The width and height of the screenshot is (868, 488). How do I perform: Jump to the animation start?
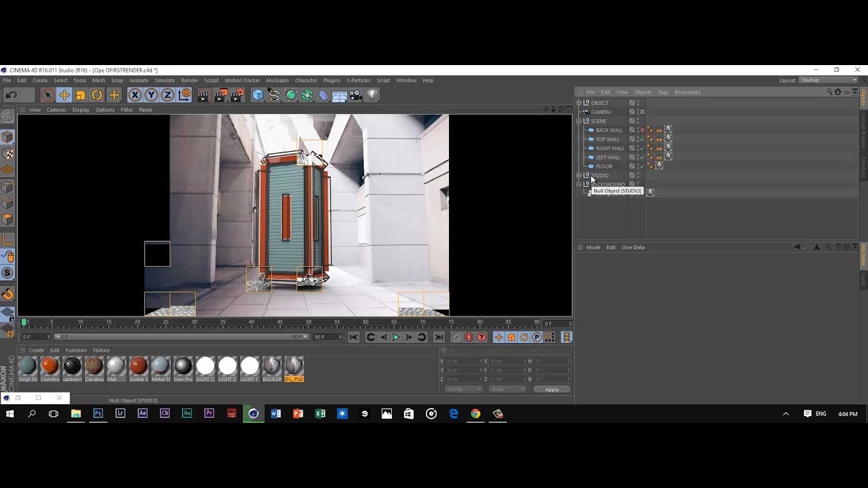pyautogui.click(x=353, y=337)
